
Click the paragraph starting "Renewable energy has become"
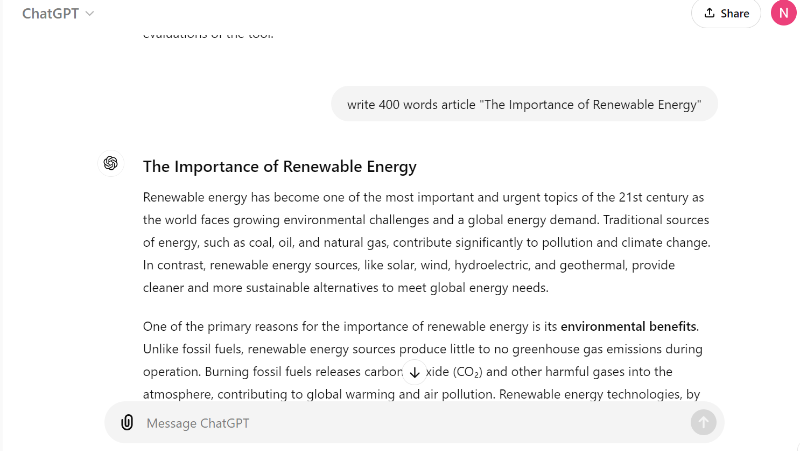click(426, 242)
